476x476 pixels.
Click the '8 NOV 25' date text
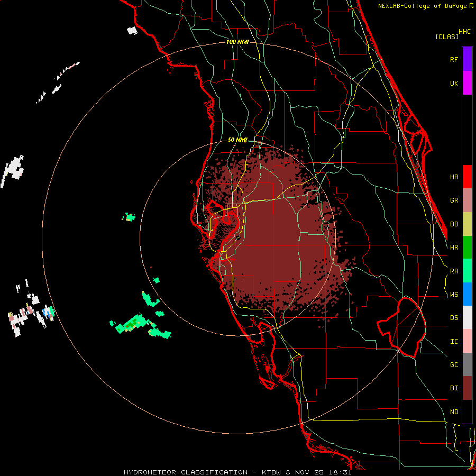[x=305, y=472]
